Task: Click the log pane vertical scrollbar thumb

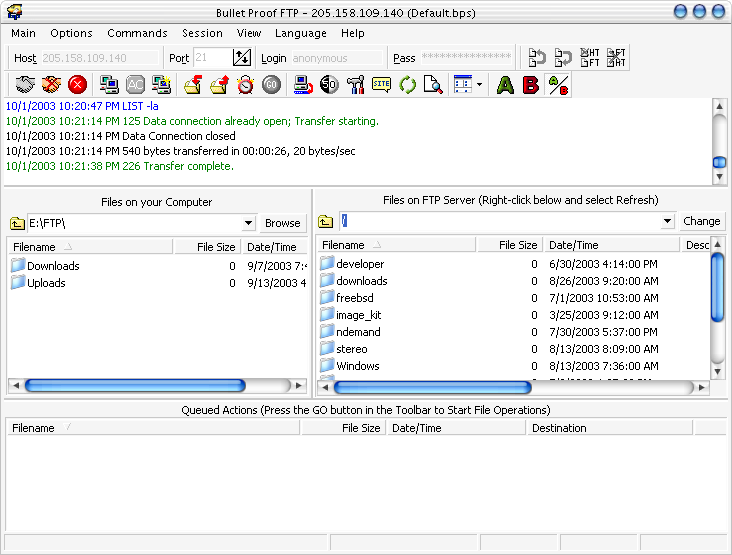Action: point(719,162)
